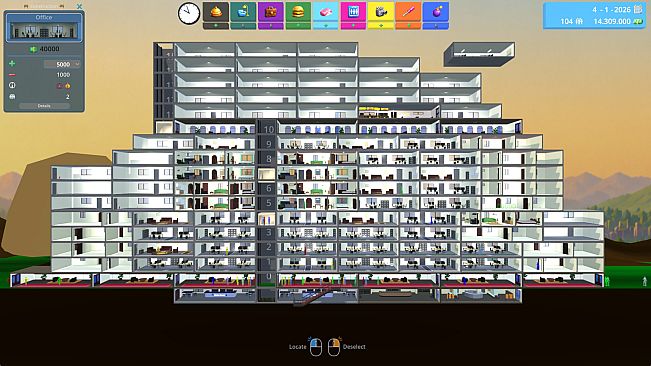Open the 5000 income dropdown

tap(62, 64)
